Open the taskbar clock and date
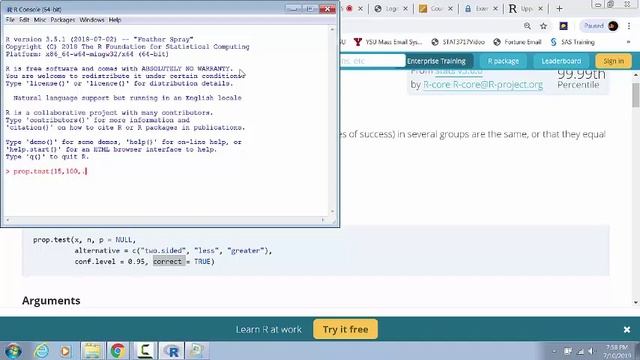640x360 pixels. point(617,351)
